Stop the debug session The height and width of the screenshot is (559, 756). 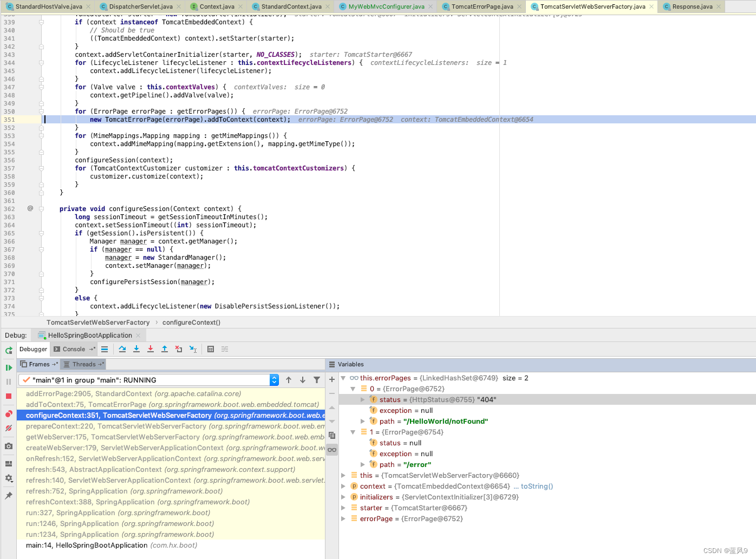(9, 396)
